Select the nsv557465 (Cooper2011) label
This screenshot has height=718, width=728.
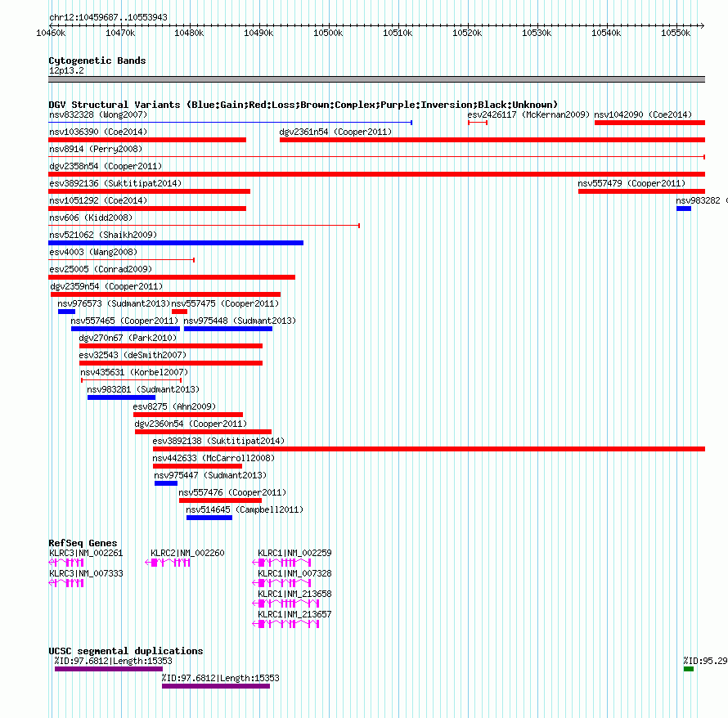[124, 321]
